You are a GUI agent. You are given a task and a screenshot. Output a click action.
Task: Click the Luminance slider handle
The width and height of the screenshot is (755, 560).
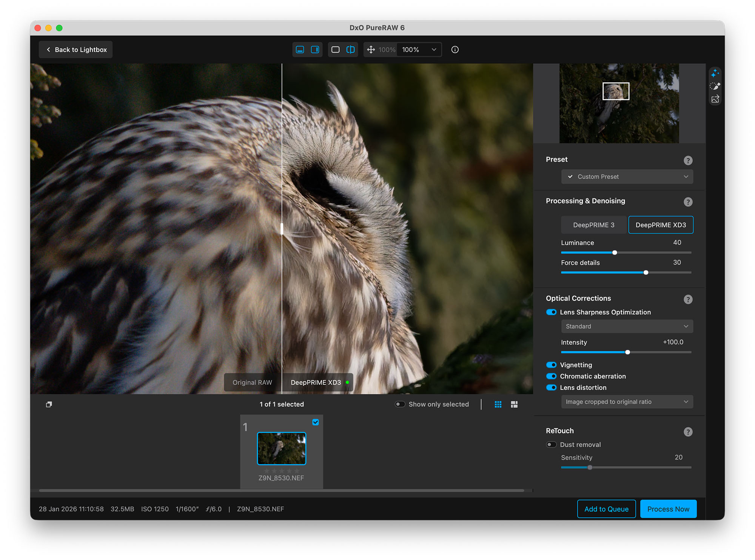pyautogui.click(x=615, y=252)
